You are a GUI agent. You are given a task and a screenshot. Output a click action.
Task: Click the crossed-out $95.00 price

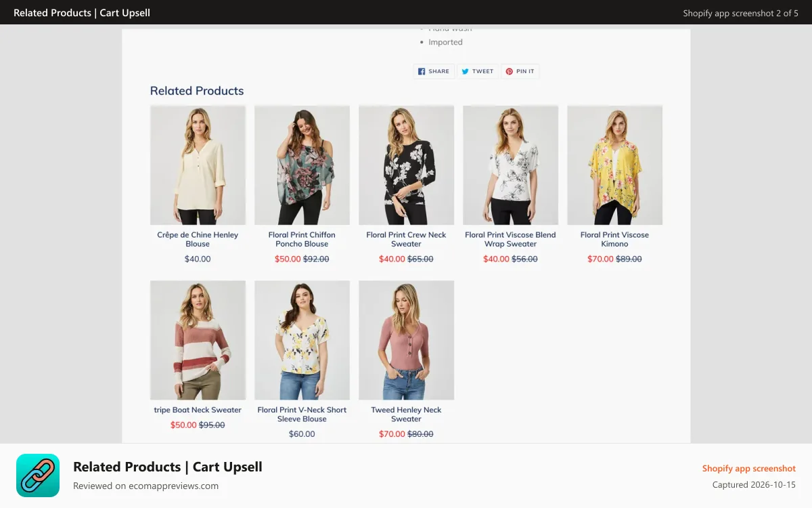212,425
